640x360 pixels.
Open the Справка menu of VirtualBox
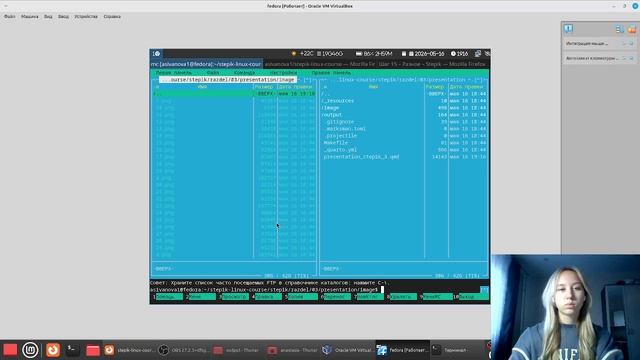coord(112,17)
